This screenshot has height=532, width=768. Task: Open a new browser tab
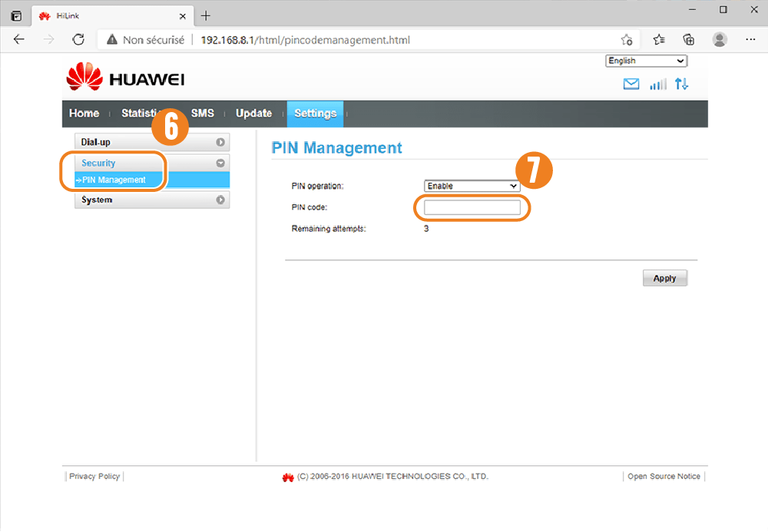coord(206,15)
